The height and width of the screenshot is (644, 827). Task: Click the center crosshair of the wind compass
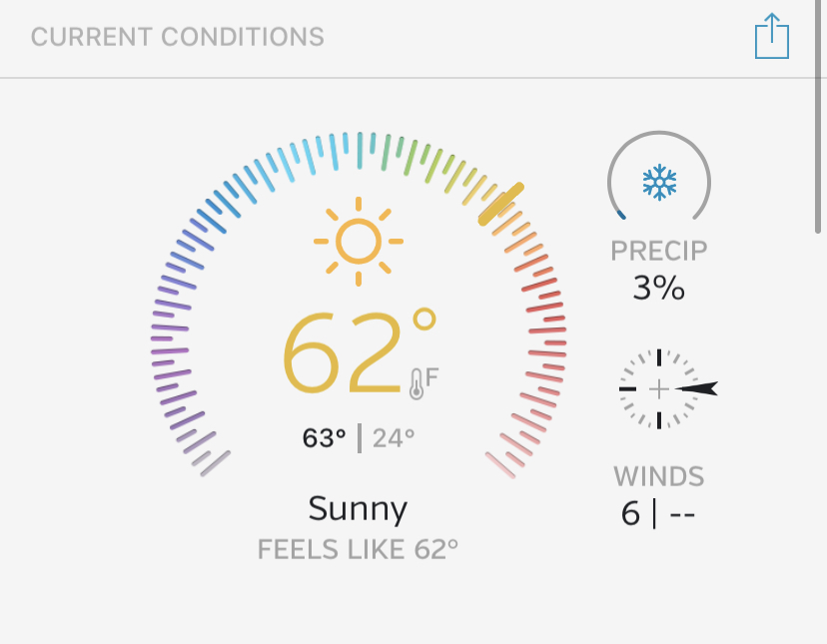659,389
